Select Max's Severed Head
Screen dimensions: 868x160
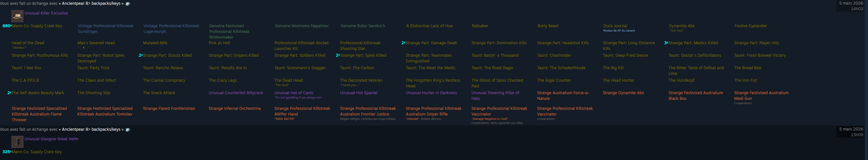(96, 43)
